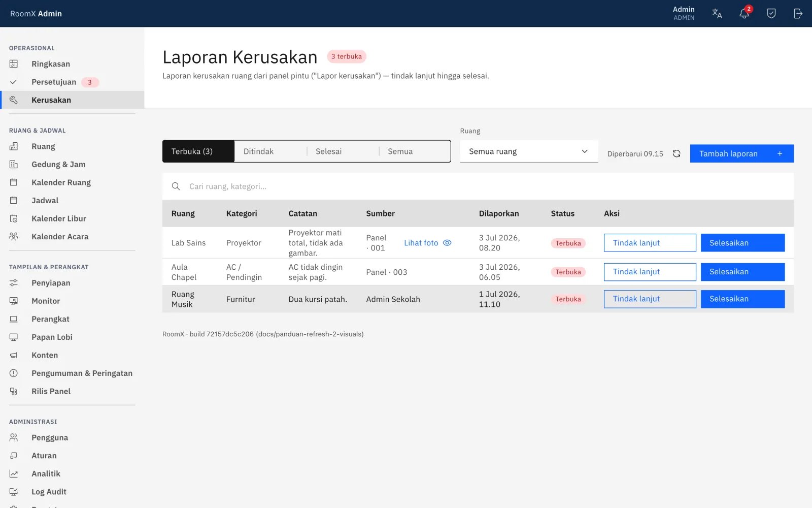The width and height of the screenshot is (812, 508).
Task: Click the eye icon next to Lihat foto
Action: [x=447, y=243]
